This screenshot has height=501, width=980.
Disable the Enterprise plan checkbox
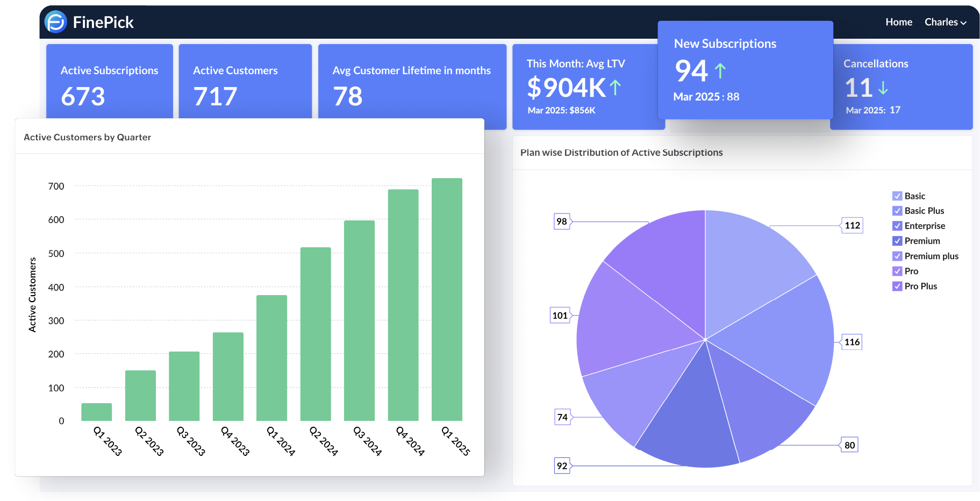point(897,226)
